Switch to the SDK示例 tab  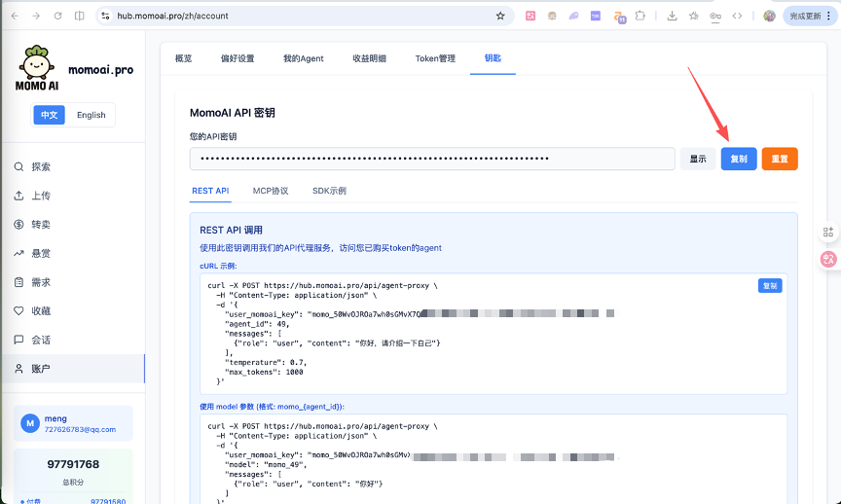click(329, 191)
